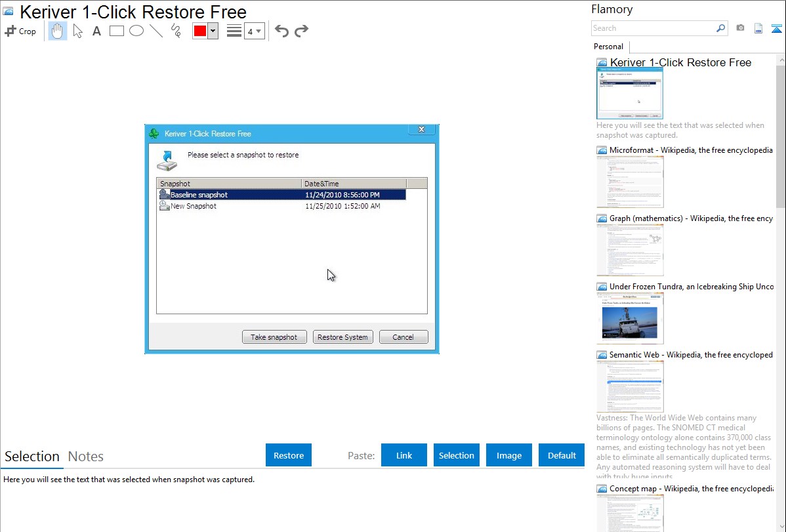
Task: Switch to the Personal tab
Action: [x=609, y=47]
